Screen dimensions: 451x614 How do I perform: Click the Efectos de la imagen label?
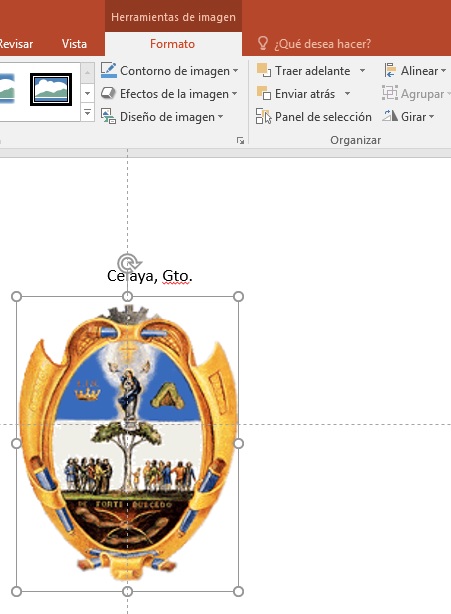click(174, 94)
